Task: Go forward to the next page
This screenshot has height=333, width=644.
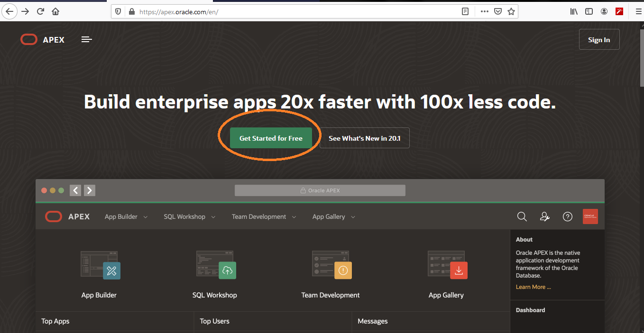Action: tap(26, 11)
